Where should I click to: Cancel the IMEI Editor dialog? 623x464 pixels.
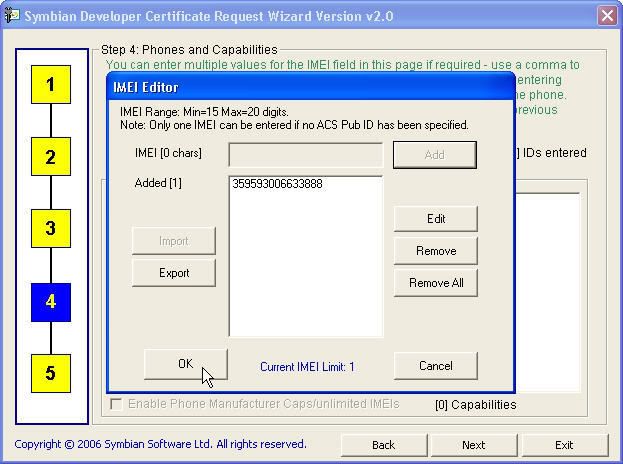pyautogui.click(x=435, y=366)
